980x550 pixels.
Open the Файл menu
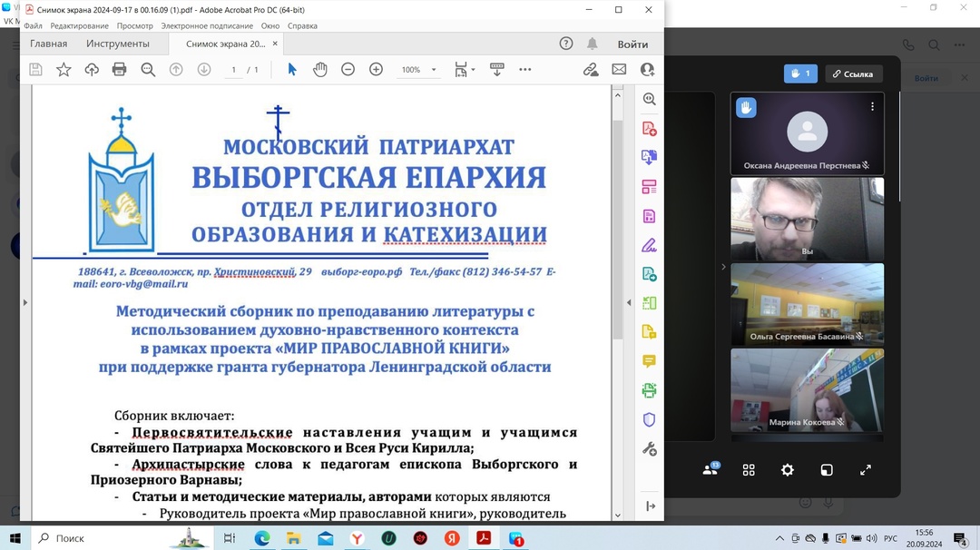[x=34, y=25]
